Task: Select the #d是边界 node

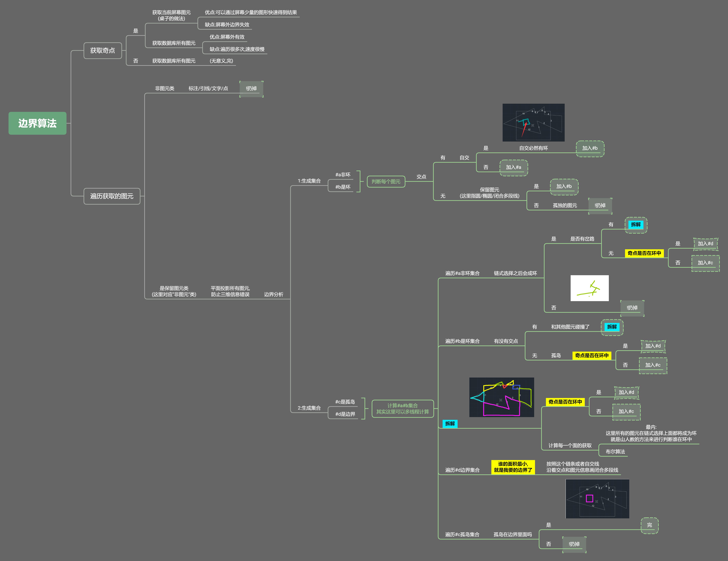Action: pos(345,414)
